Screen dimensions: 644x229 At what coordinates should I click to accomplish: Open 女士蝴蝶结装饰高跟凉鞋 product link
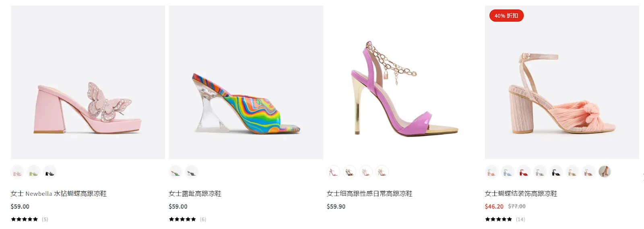521,194
